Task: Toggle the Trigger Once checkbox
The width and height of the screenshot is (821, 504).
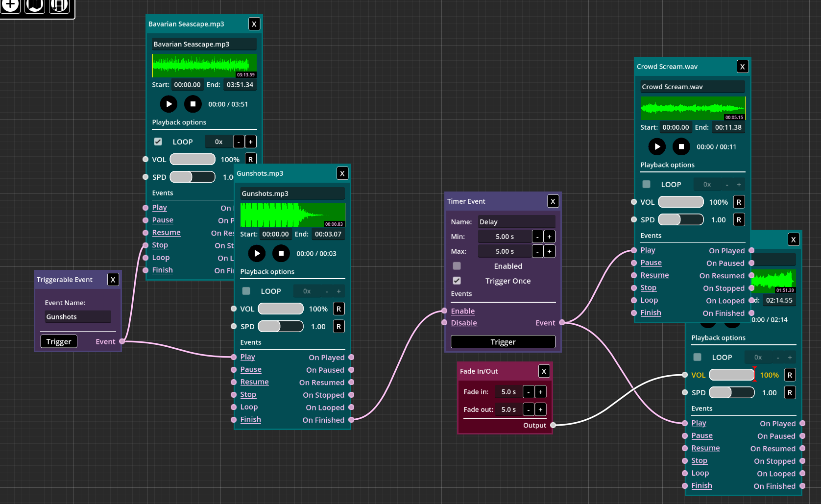Action: coord(457,281)
